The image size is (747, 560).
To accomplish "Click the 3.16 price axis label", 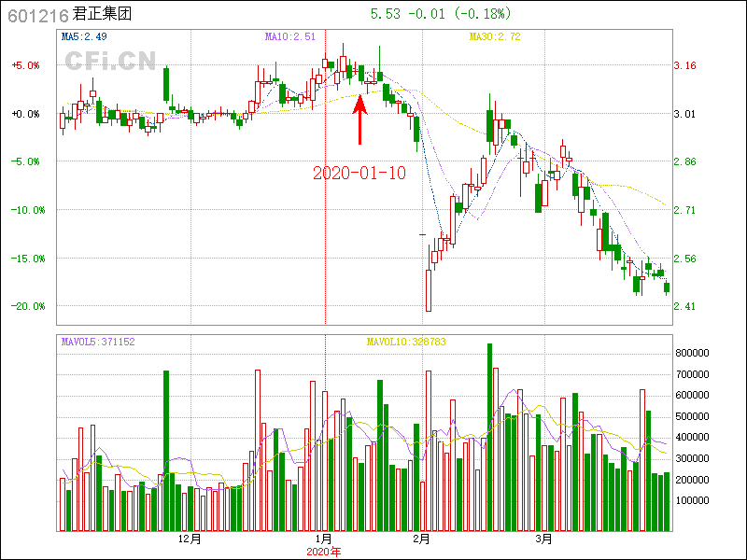I will coord(685,65).
